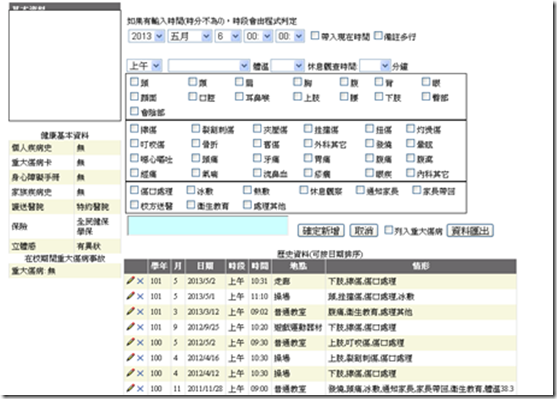Image resolution: width=557 pixels, height=399 pixels.
Task: Select the 情形 column header
Action: click(421, 266)
